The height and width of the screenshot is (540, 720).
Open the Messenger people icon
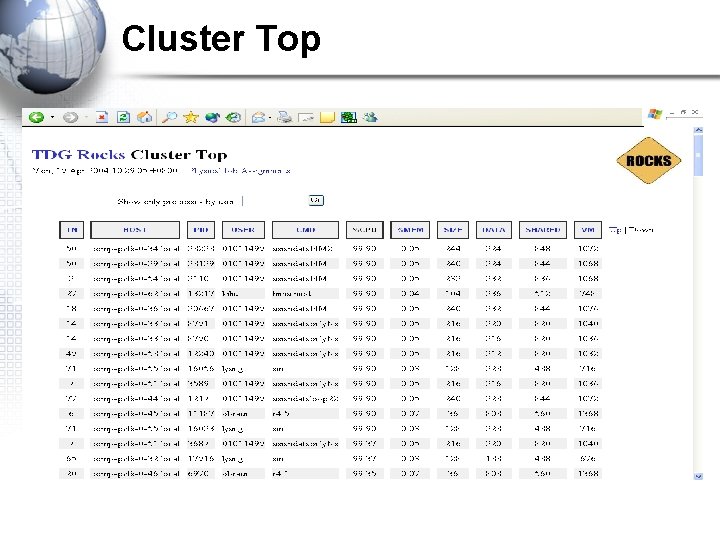tap(370, 118)
